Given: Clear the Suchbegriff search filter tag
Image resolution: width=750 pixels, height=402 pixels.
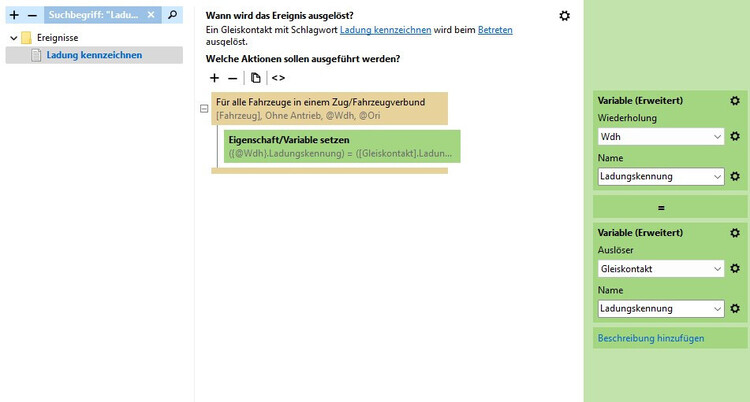Looking at the screenshot, I should [x=150, y=16].
